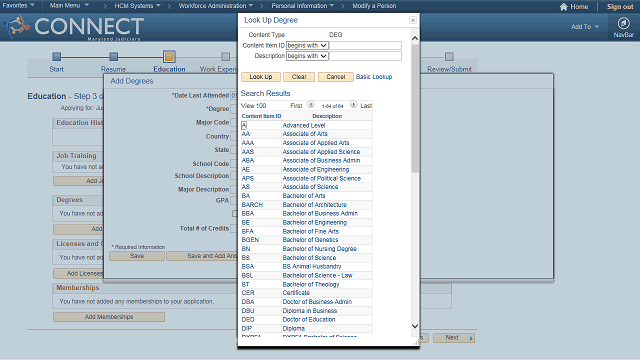Click Modify a Person breadcrumb
Viewport: 640px width, 360px height.
374,6
